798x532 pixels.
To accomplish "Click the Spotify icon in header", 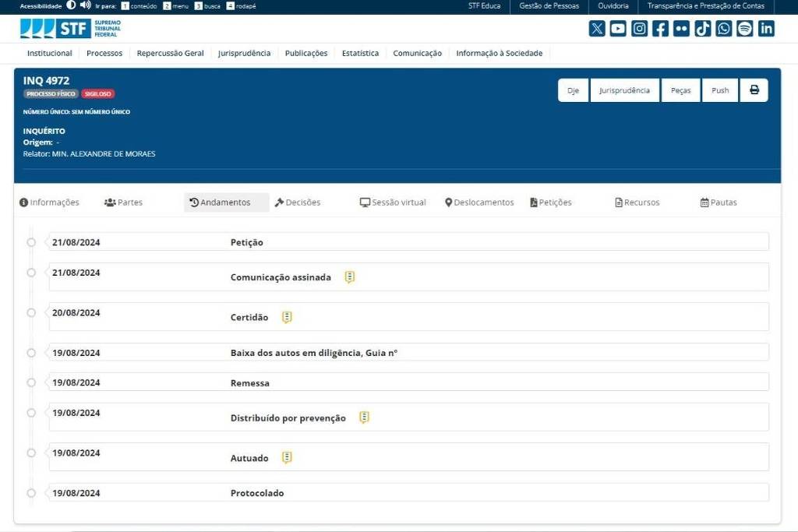I will coord(745,29).
